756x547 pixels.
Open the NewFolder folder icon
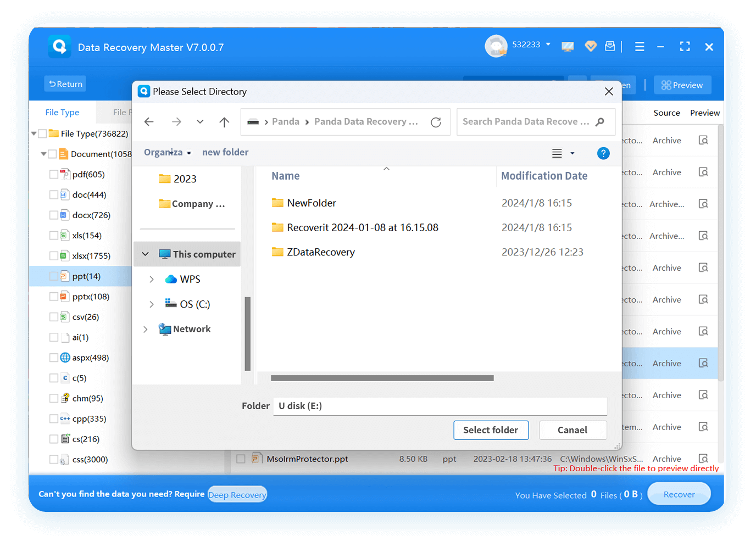coord(277,203)
